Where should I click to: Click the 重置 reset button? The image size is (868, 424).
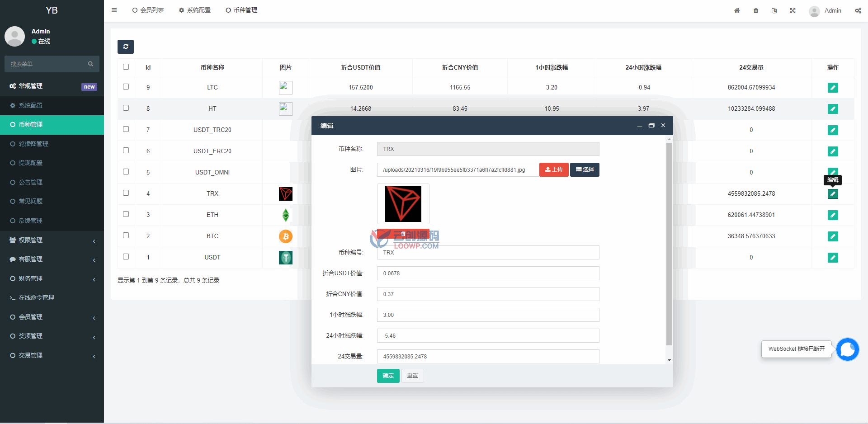pos(412,376)
